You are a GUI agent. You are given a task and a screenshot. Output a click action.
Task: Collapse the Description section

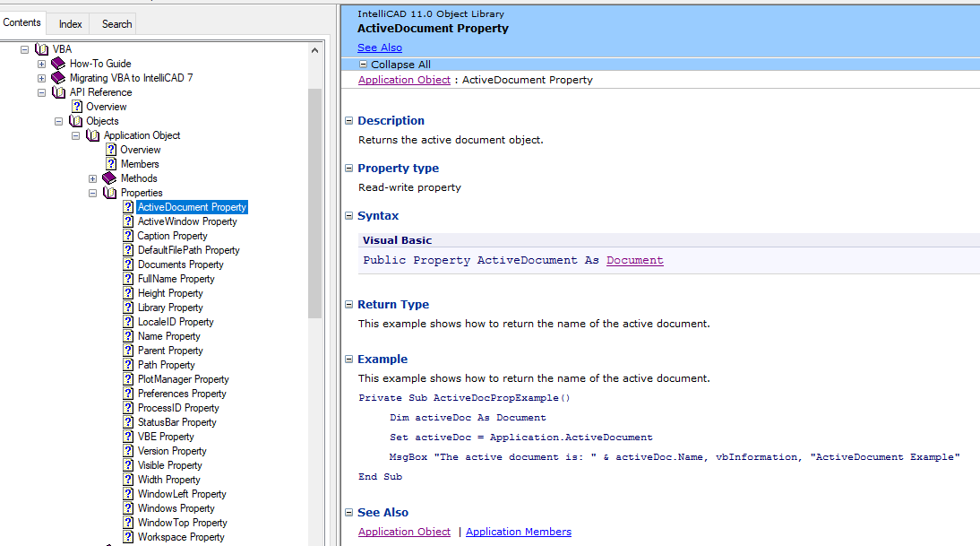pyautogui.click(x=348, y=121)
